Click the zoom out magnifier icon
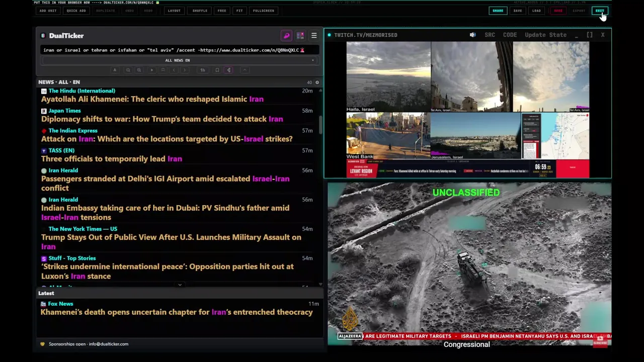Image resolution: width=644 pixels, height=362 pixels. pyautogui.click(x=128, y=70)
